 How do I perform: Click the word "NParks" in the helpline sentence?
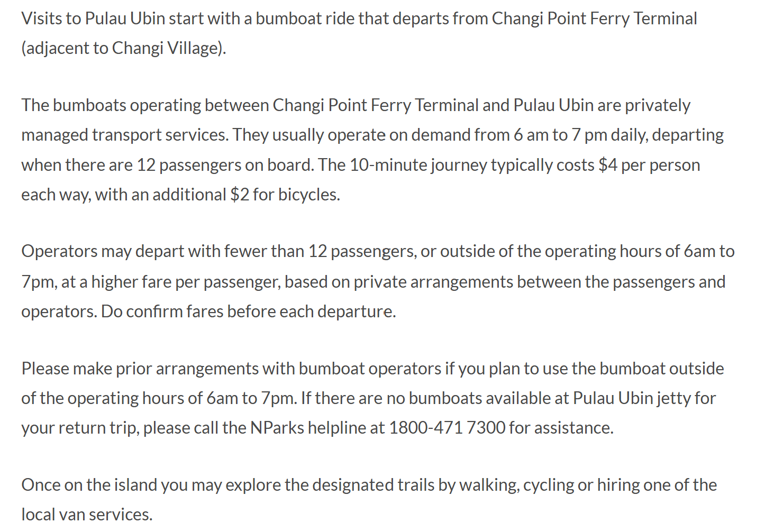pyautogui.click(x=277, y=427)
